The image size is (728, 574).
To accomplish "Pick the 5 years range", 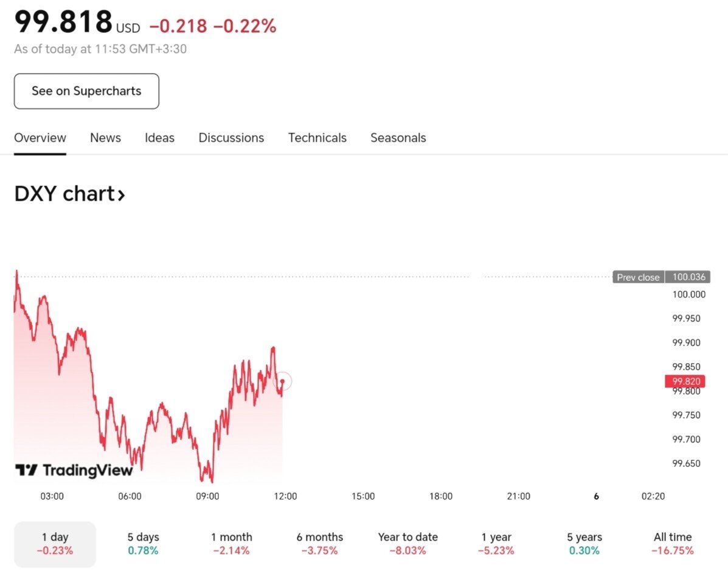I will (x=584, y=544).
